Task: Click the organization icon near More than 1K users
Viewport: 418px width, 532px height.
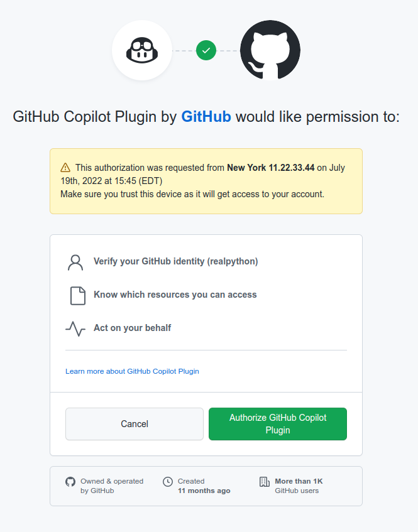Action: point(263,482)
